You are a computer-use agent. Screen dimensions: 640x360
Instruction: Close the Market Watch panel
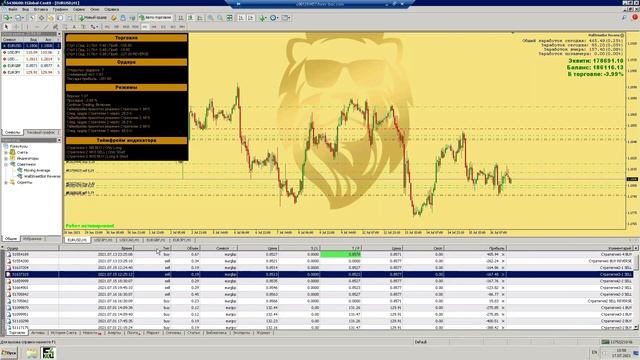59,34
